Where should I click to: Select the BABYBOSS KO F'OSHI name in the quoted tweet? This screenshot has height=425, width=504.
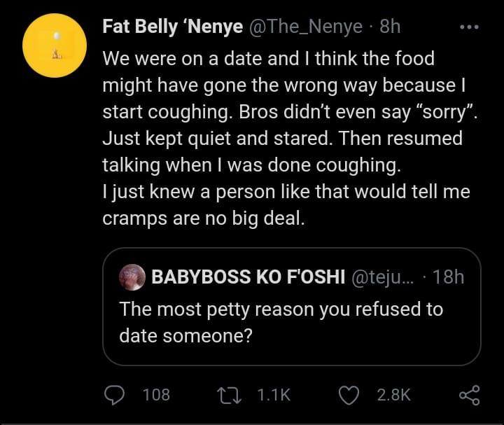tap(248, 277)
